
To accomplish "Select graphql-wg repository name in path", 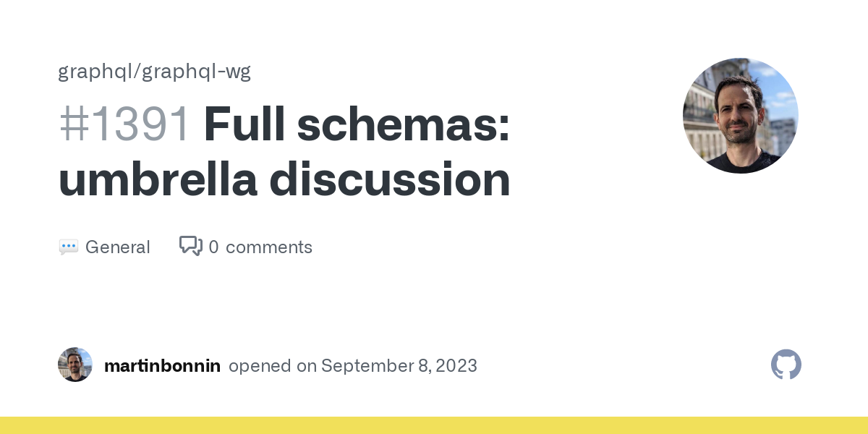I will click(x=197, y=72).
